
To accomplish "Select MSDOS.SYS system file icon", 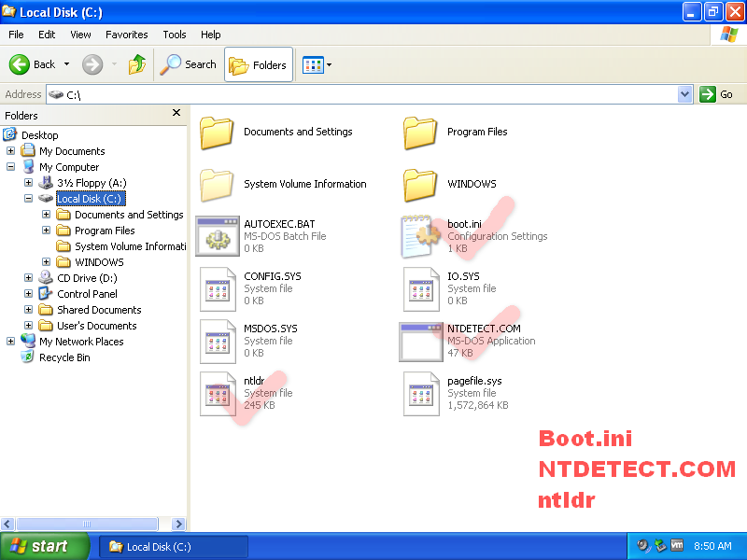I will coord(218,342).
